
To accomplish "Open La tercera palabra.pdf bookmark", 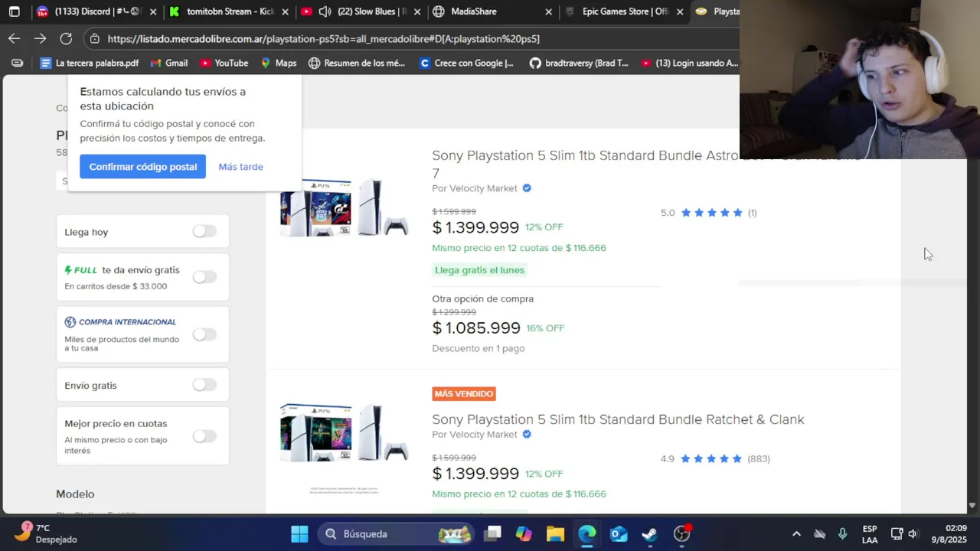I will (90, 63).
